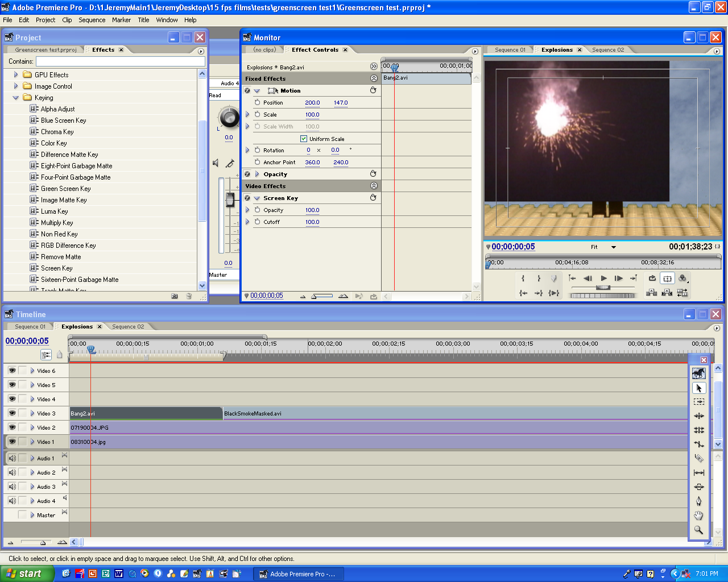The image size is (728, 582).
Task: Open the Trim monitor button
Action: [x=683, y=293]
